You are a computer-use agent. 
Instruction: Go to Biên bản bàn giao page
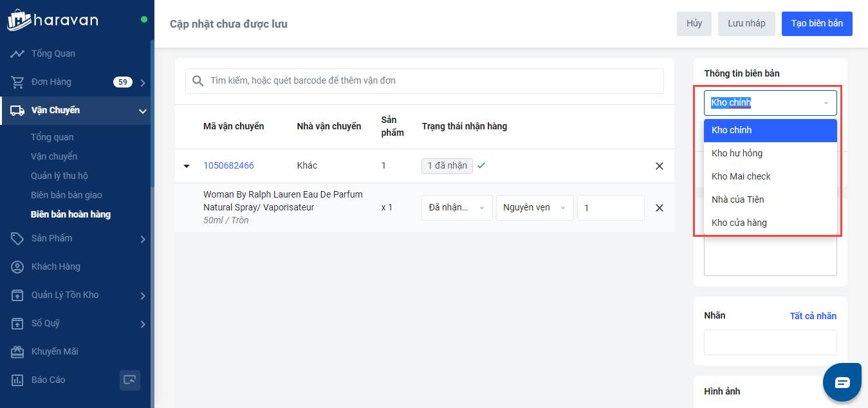[x=66, y=195]
